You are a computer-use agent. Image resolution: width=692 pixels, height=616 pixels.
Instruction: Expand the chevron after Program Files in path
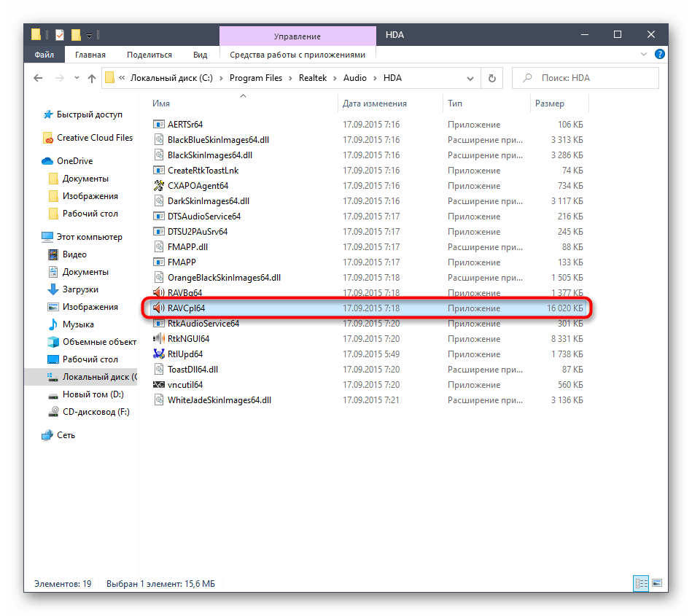pos(290,78)
